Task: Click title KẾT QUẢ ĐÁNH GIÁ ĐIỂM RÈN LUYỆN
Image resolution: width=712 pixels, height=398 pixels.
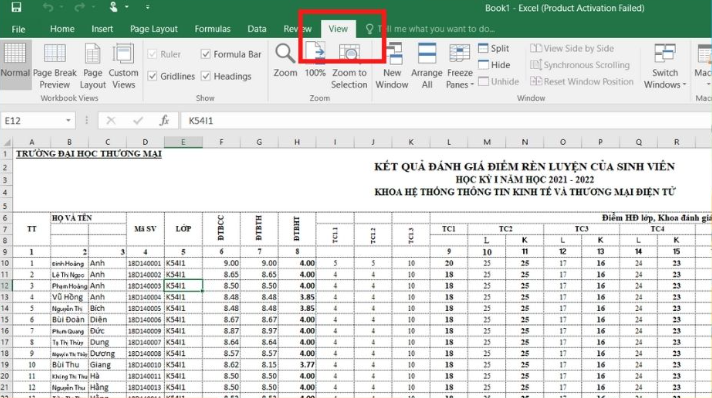Action: point(524,167)
